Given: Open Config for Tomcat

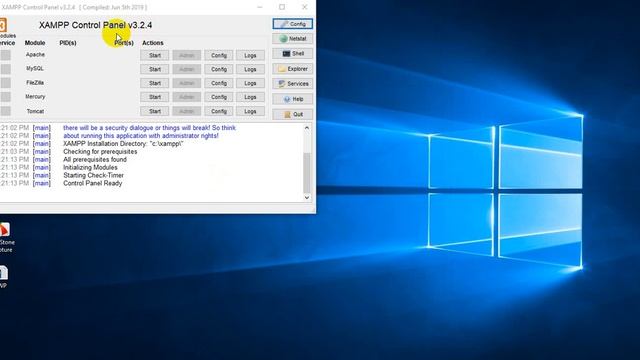Looking at the screenshot, I should tap(219, 111).
